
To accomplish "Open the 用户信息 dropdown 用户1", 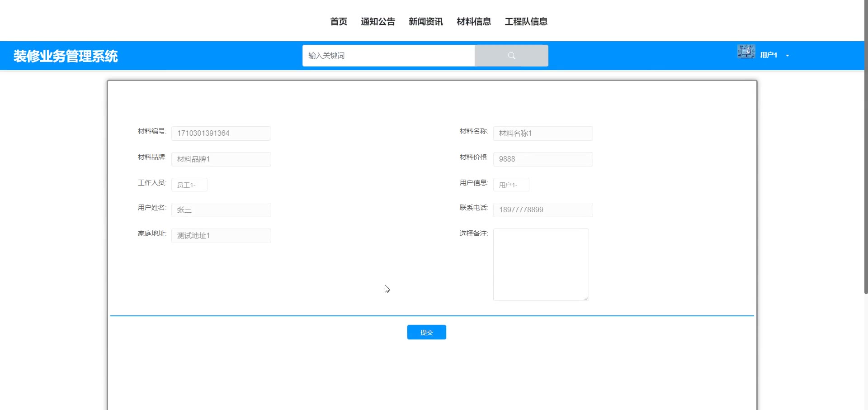I will click(x=511, y=185).
